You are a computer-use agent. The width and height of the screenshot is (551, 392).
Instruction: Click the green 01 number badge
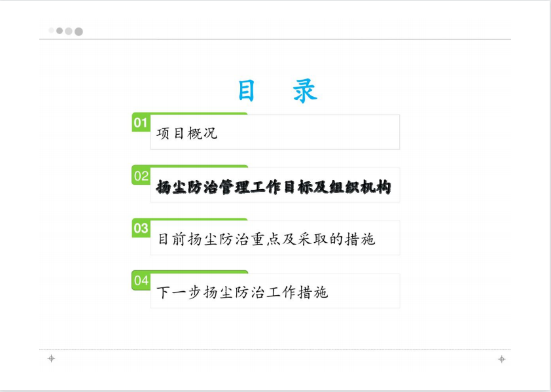[141, 122]
